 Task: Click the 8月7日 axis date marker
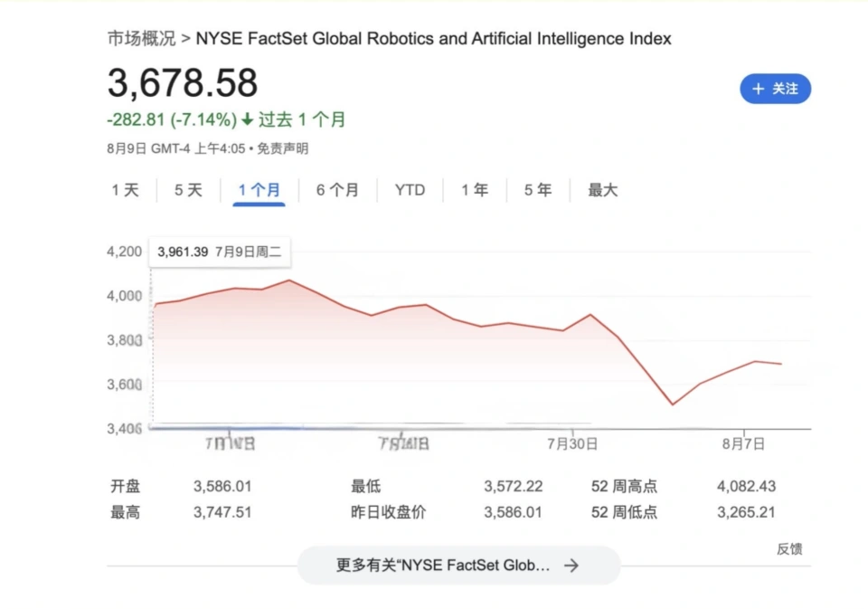[744, 443]
